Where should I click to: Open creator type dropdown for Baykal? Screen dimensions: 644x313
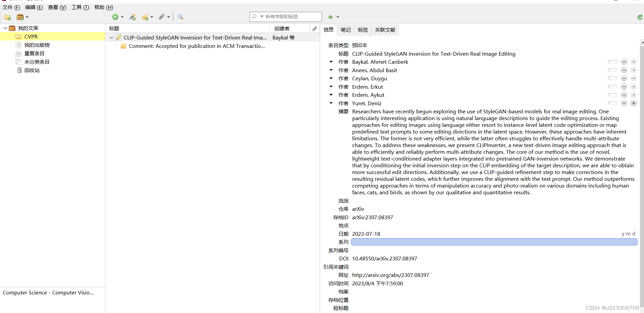(331, 62)
